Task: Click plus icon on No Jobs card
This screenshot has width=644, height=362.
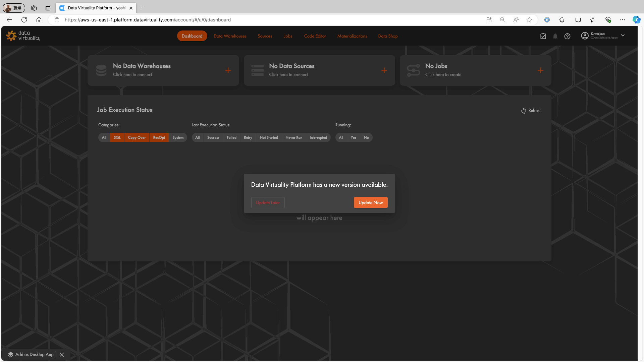Action: click(x=540, y=70)
